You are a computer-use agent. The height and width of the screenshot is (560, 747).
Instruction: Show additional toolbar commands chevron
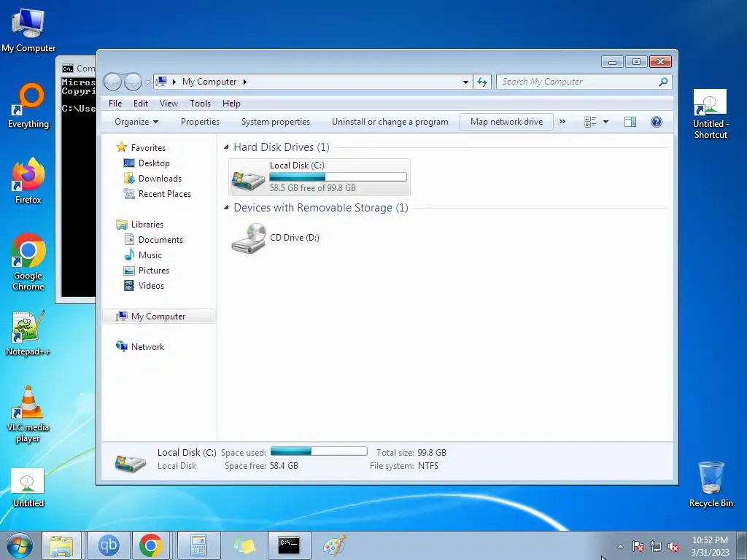coord(562,122)
